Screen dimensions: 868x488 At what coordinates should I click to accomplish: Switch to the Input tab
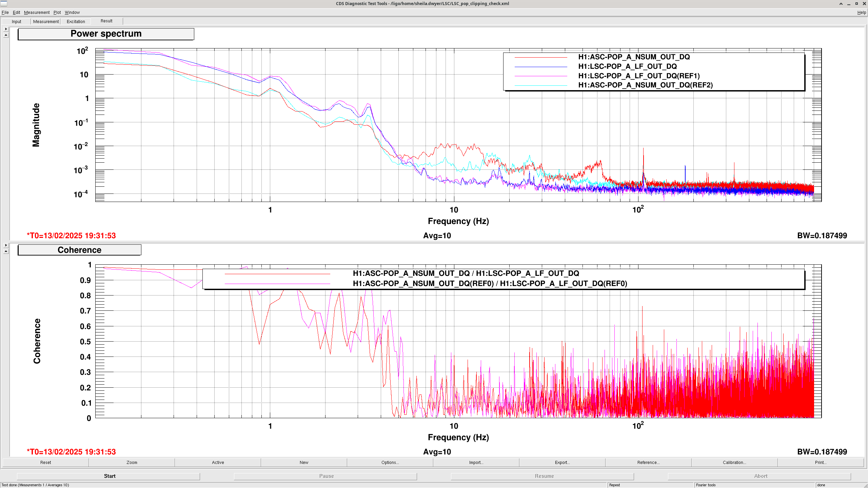[16, 22]
